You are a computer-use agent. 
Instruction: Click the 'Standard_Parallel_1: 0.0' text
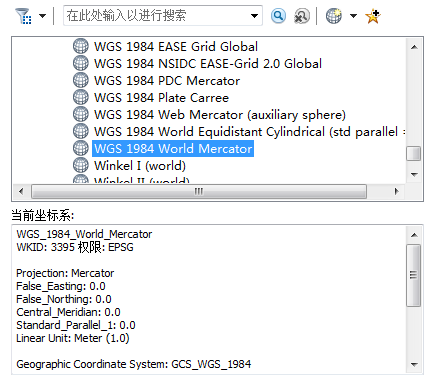[76, 325]
